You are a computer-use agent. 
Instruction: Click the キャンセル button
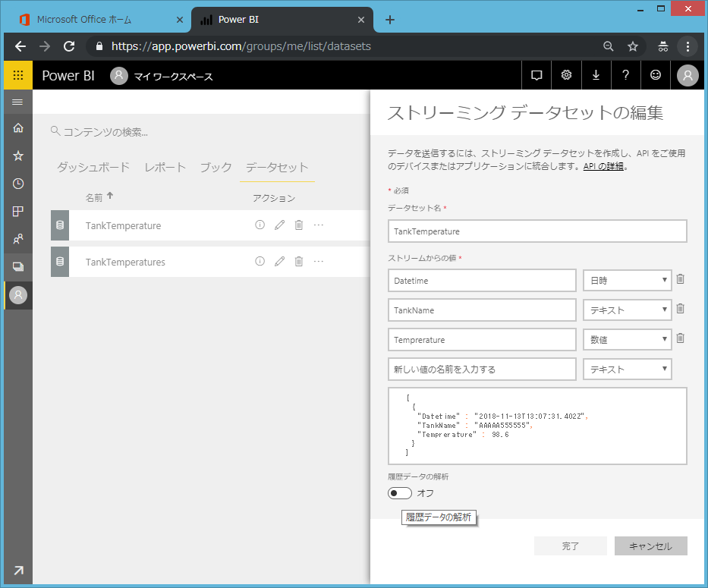point(650,546)
